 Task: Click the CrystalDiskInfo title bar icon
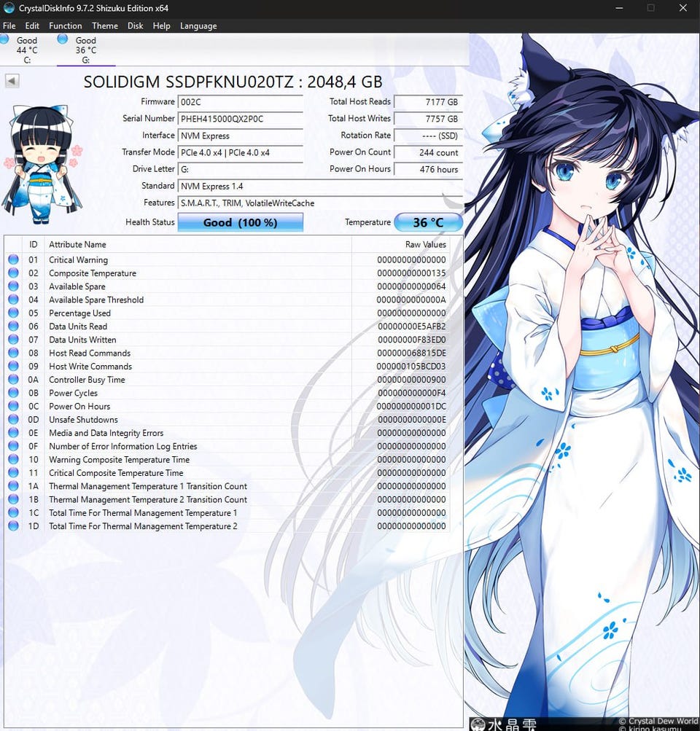(9, 8)
